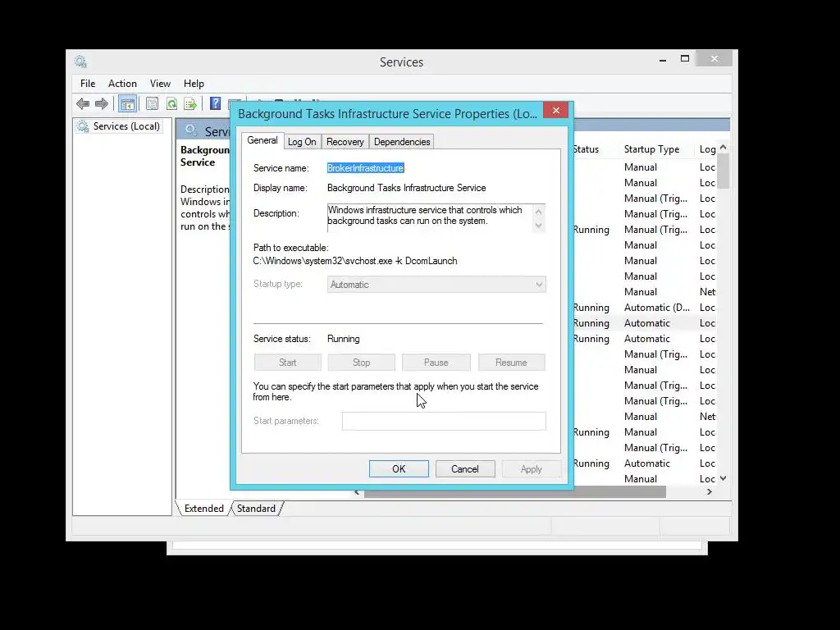Close the Properties dialog with red X
840x630 pixels.
click(x=555, y=111)
